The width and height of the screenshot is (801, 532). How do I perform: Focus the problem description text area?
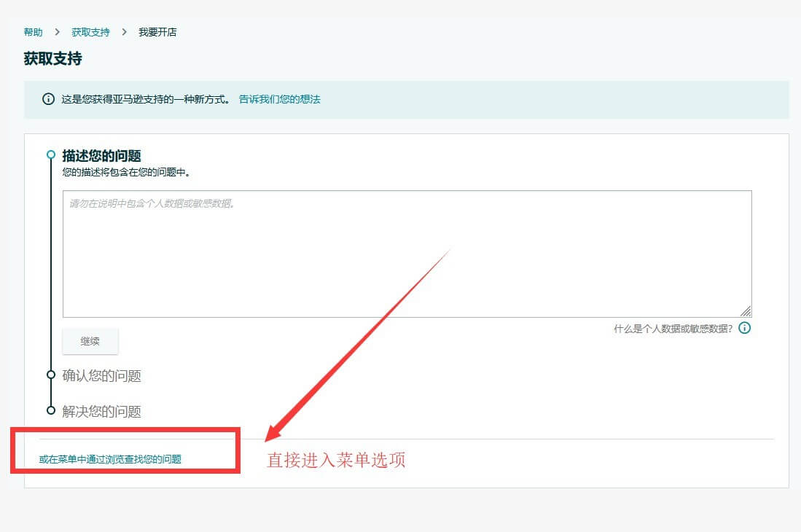pos(407,254)
